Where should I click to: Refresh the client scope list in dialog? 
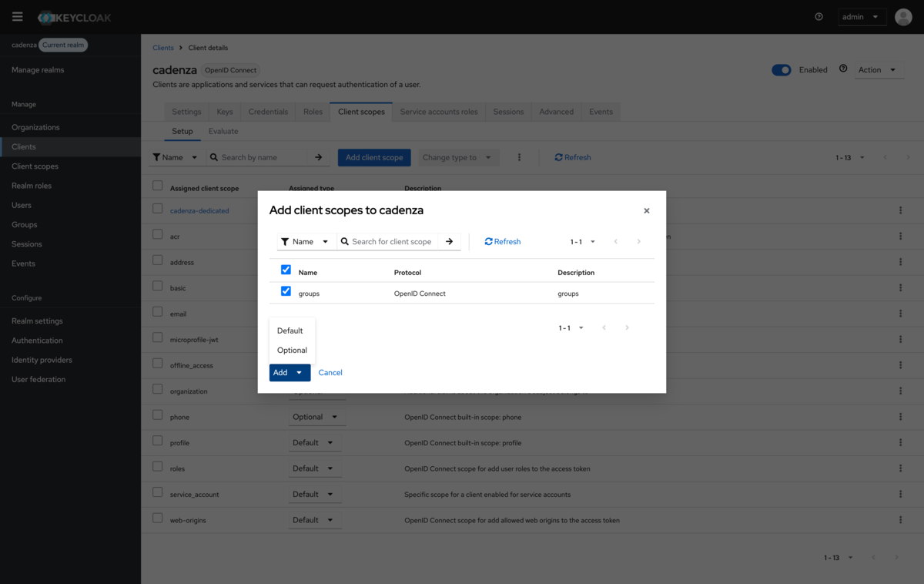pos(502,242)
